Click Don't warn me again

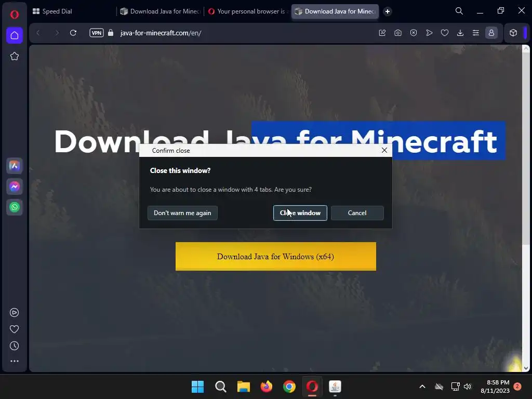[182, 213]
